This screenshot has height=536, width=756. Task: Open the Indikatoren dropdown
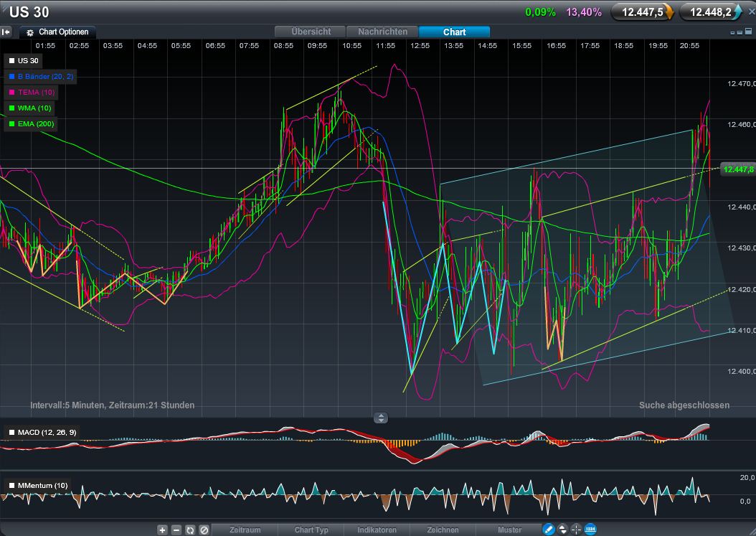click(377, 530)
